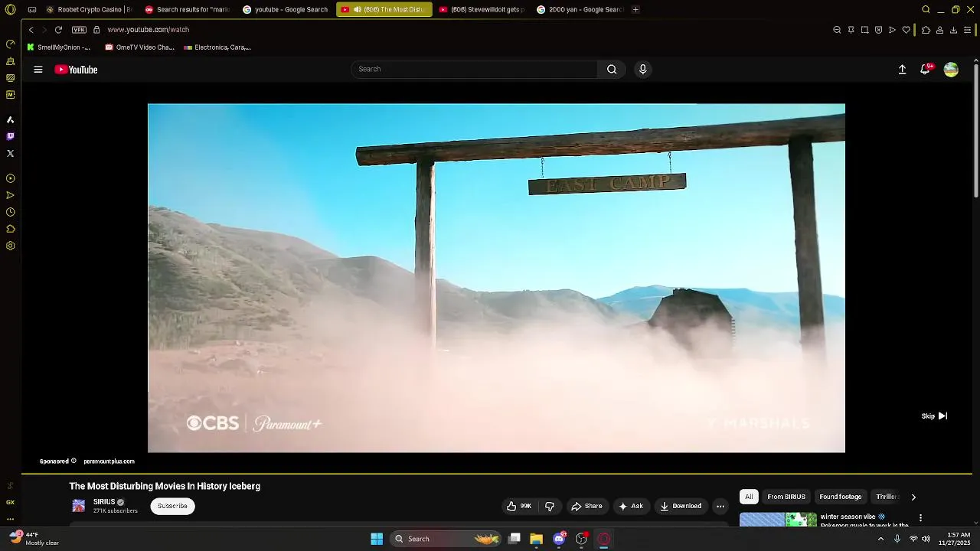This screenshot has width=980, height=551.
Task: Click the YouTube logo
Action: pyautogui.click(x=76, y=70)
